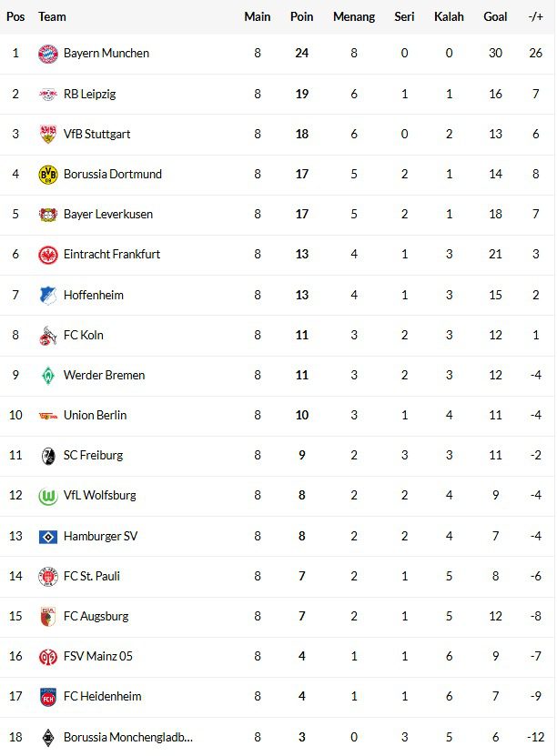Click the Eintracht Frankfurt eagle logo
This screenshot has height=756, width=557.
pos(48,255)
